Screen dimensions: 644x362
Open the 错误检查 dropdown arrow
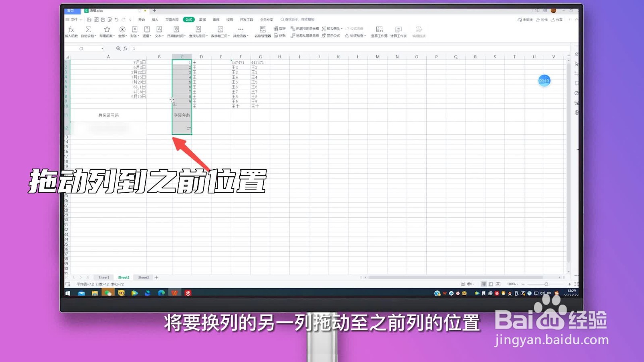pyautogui.click(x=365, y=35)
